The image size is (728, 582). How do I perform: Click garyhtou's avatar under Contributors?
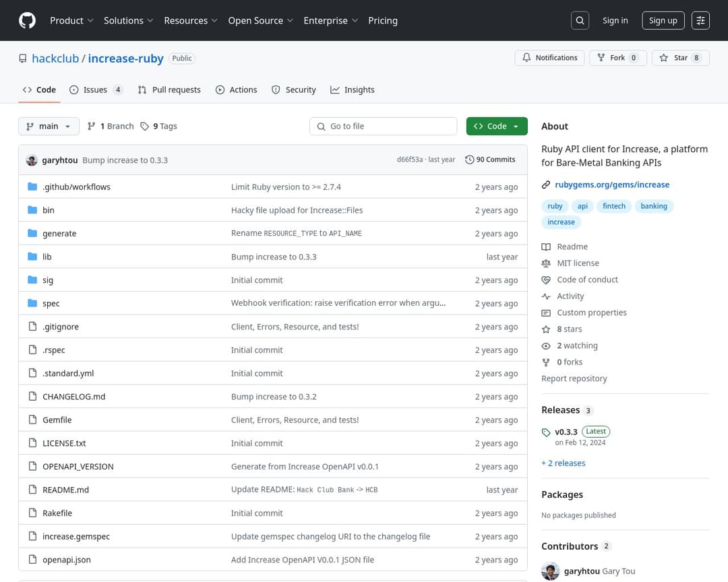pyautogui.click(x=551, y=571)
